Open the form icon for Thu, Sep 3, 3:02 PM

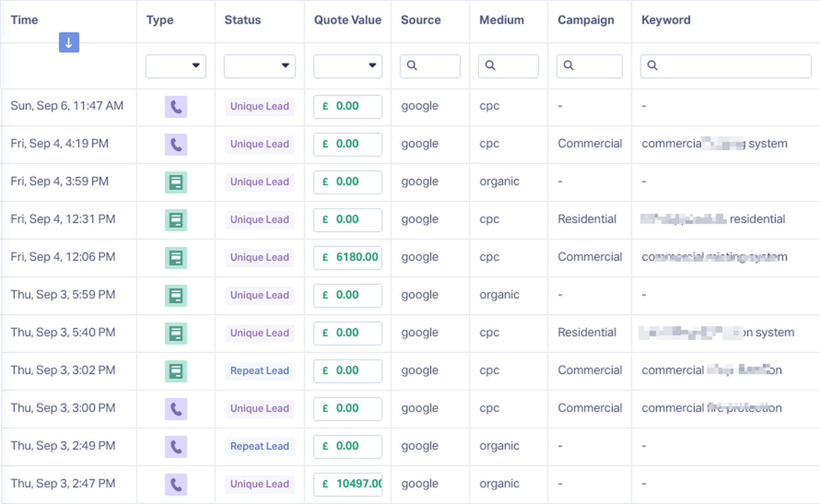coord(176,371)
